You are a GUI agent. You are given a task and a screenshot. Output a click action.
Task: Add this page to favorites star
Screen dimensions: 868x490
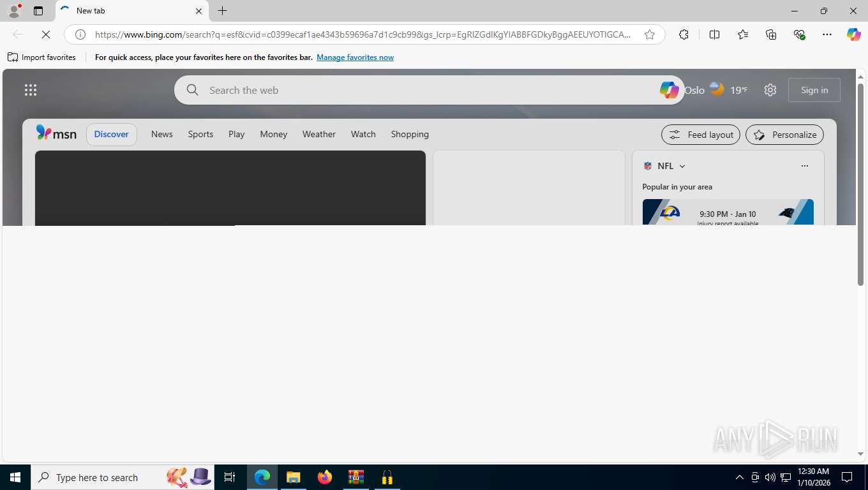coord(650,34)
